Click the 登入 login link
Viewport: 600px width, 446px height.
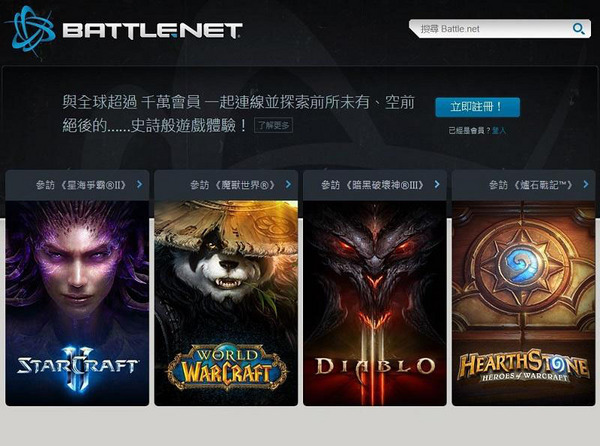[x=499, y=130]
